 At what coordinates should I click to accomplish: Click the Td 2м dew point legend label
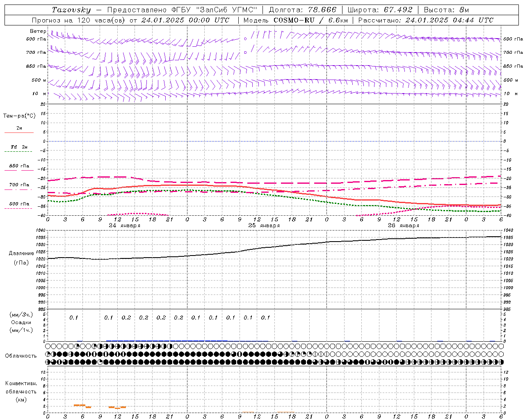[x=19, y=147]
